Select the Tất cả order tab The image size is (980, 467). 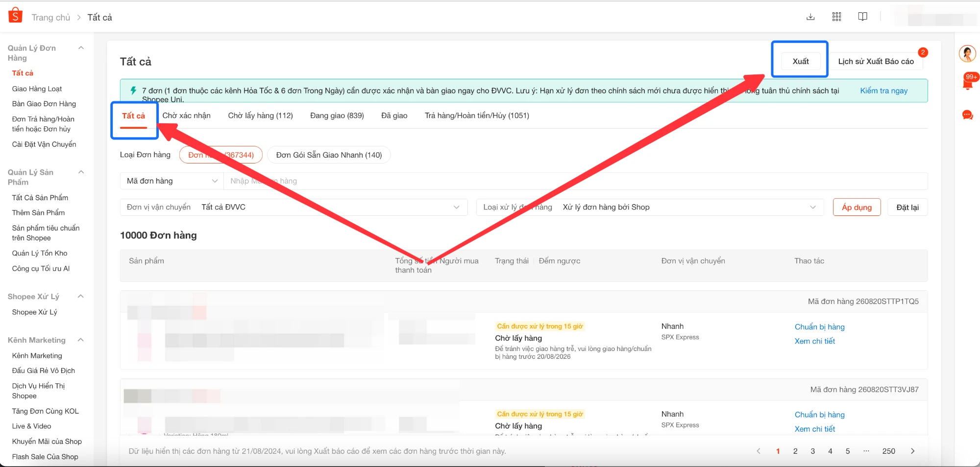[134, 116]
